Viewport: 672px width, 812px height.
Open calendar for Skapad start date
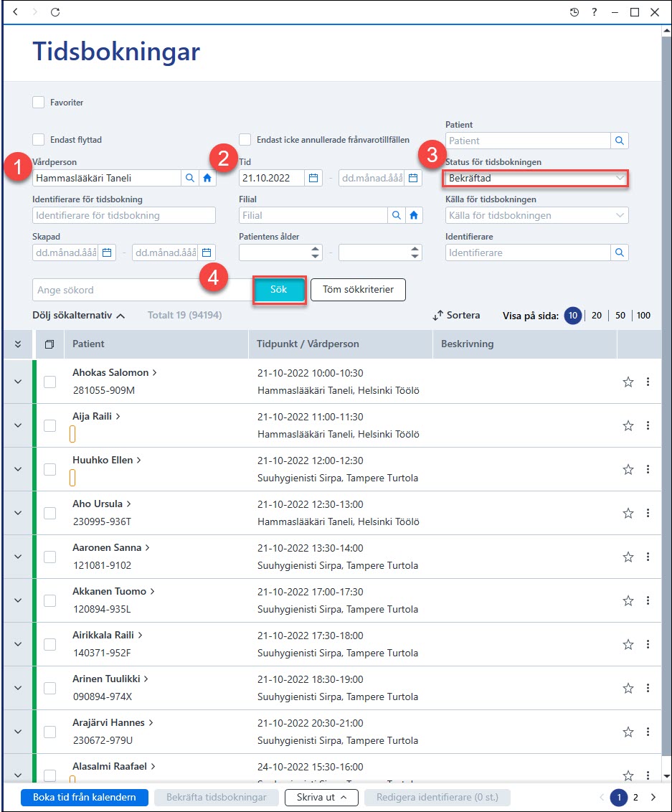click(107, 252)
